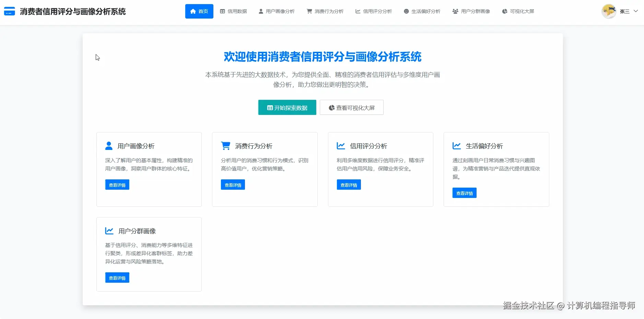Click the pie chart icon beside 可视化大屏 in navbar
This screenshot has height=319, width=644.
pyautogui.click(x=504, y=11)
